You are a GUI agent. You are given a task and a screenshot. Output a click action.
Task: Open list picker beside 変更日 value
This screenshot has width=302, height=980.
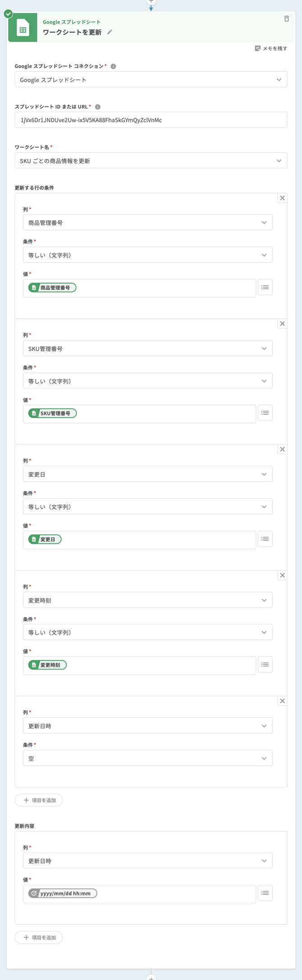[x=265, y=539]
